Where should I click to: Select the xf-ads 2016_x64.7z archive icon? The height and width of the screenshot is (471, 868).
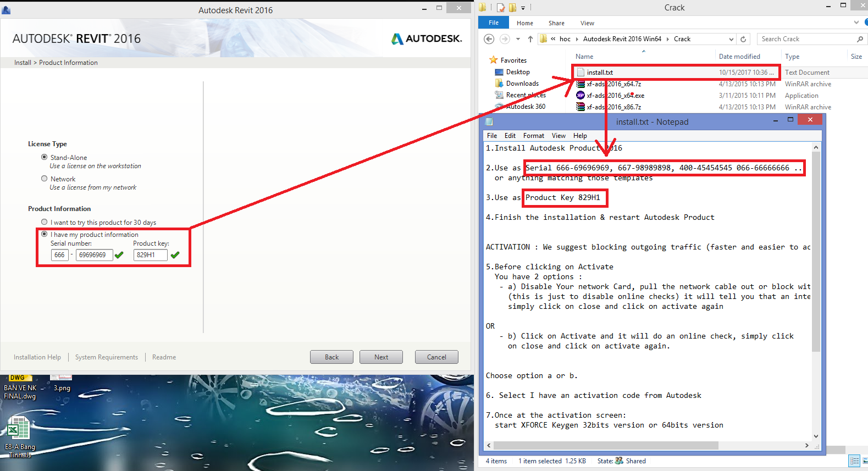coord(580,84)
